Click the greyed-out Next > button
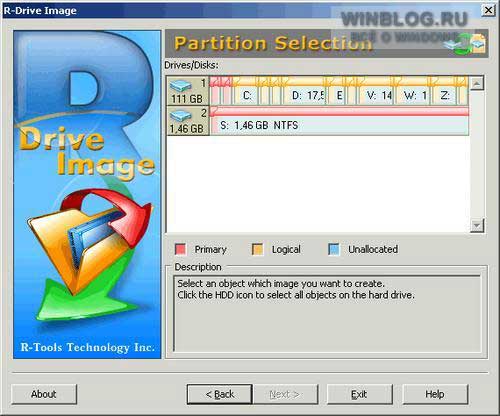500x416 pixels. pos(285,394)
